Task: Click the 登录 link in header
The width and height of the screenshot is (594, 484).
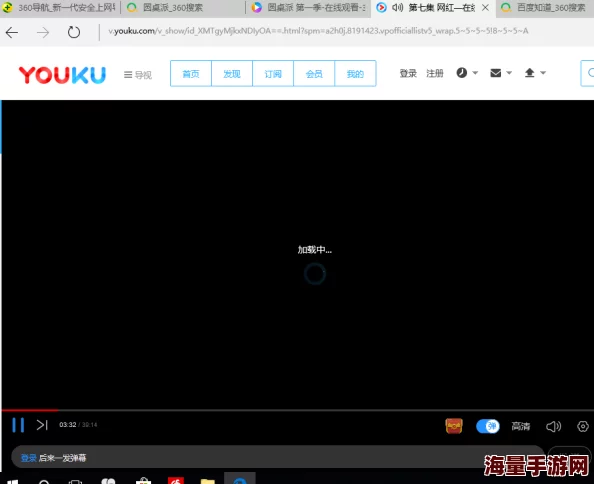Action: tap(408, 73)
